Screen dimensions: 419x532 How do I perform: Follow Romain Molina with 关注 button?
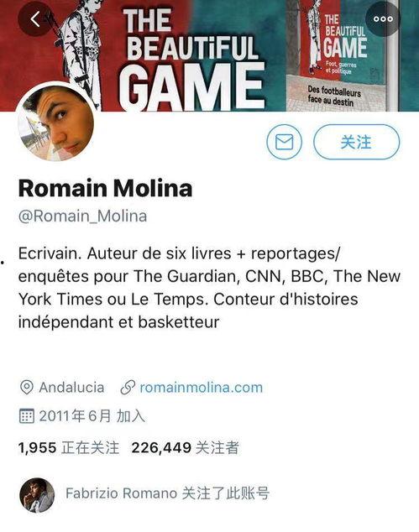tap(356, 142)
